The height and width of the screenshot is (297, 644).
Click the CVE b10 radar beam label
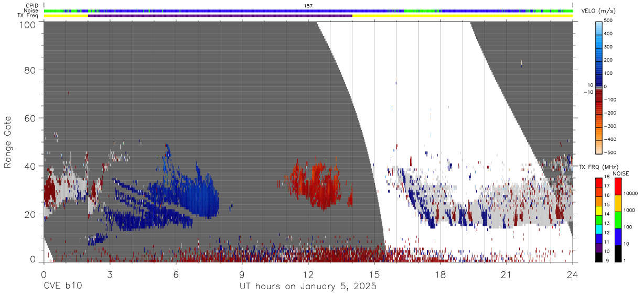62,287
